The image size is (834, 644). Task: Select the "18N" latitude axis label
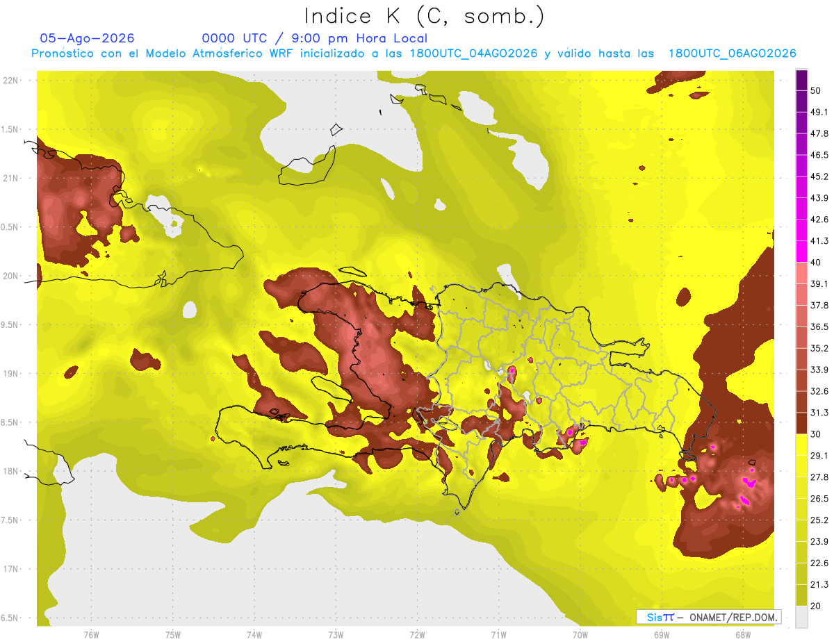10,472
